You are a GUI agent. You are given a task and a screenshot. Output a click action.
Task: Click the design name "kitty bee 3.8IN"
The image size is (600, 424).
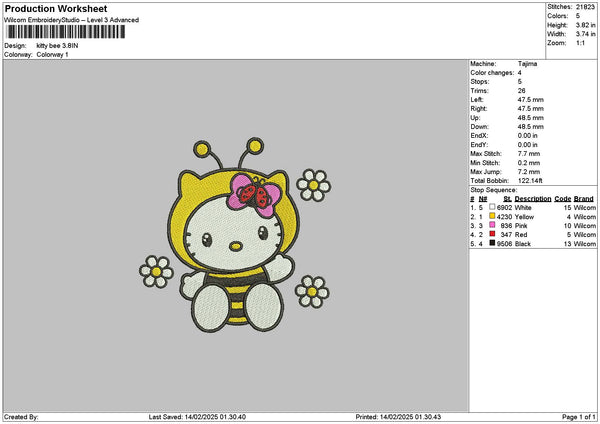[57, 46]
